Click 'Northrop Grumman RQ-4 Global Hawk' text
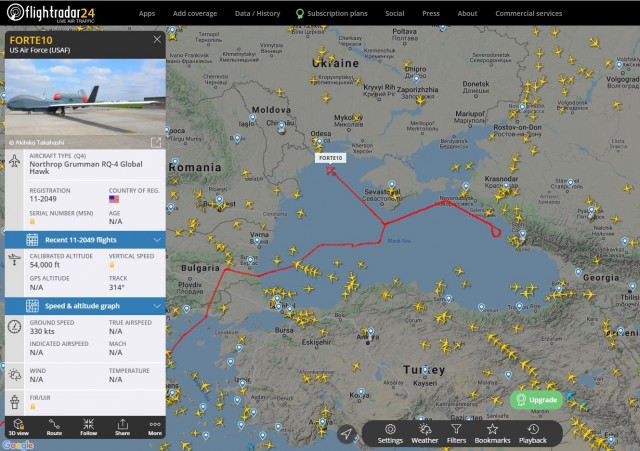The image size is (640, 451). click(x=86, y=167)
